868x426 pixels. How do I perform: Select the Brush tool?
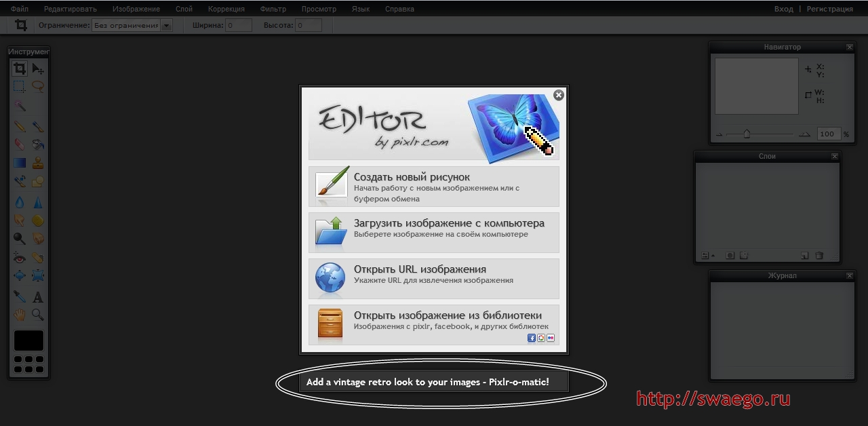coord(38,126)
